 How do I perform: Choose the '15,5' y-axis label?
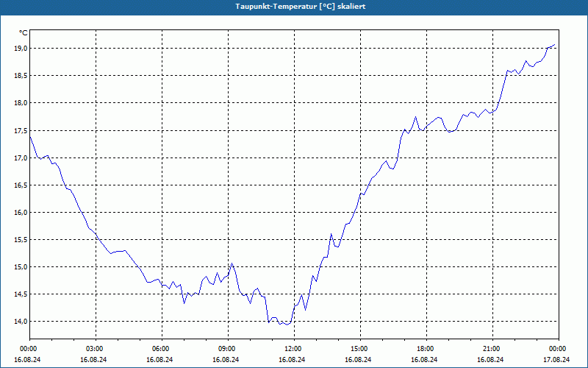pos(20,240)
